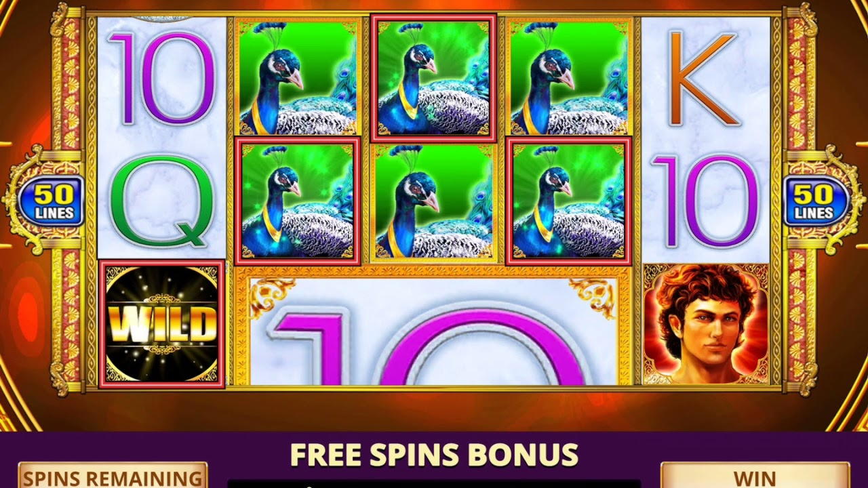Viewport: 868px width, 488px height.
Task: Click the SPINS REMAINING panel
Action: tap(113, 475)
